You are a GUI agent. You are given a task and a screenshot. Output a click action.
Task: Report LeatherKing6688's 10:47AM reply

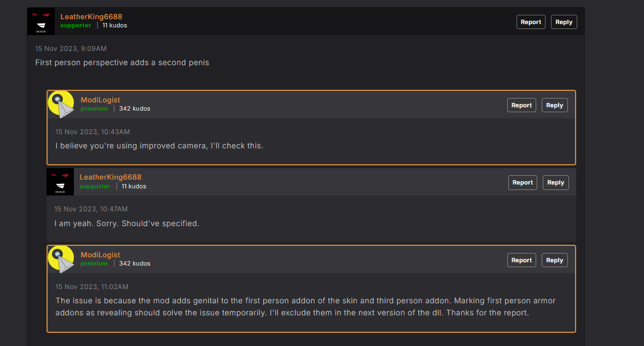(x=523, y=182)
